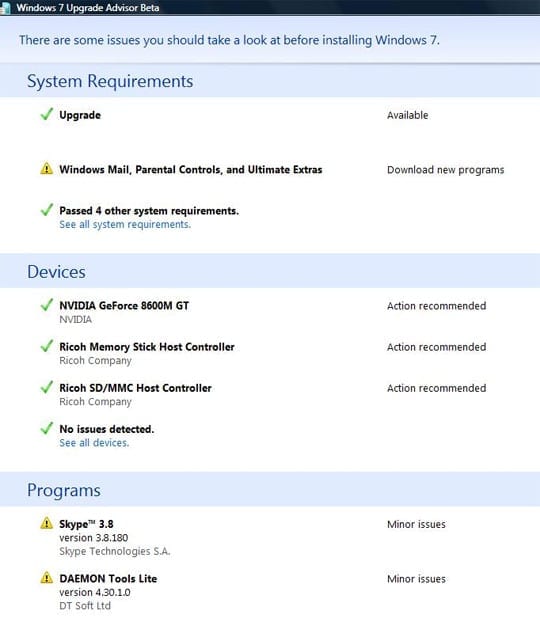The height and width of the screenshot is (622, 540).
Task: Open the See all devices link
Action: [x=94, y=443]
